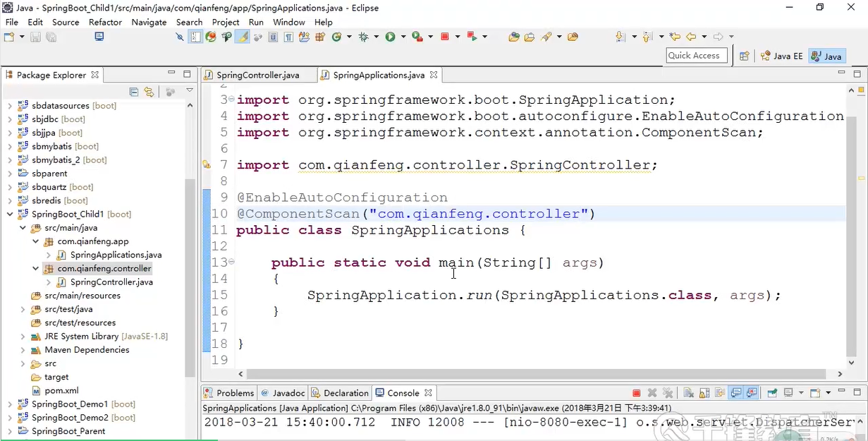Open the Window menu
The image size is (868, 441).
(289, 22)
